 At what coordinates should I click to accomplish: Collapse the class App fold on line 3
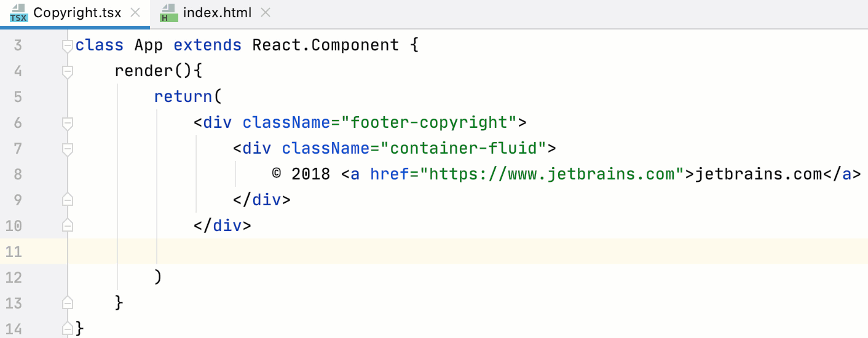click(x=68, y=46)
